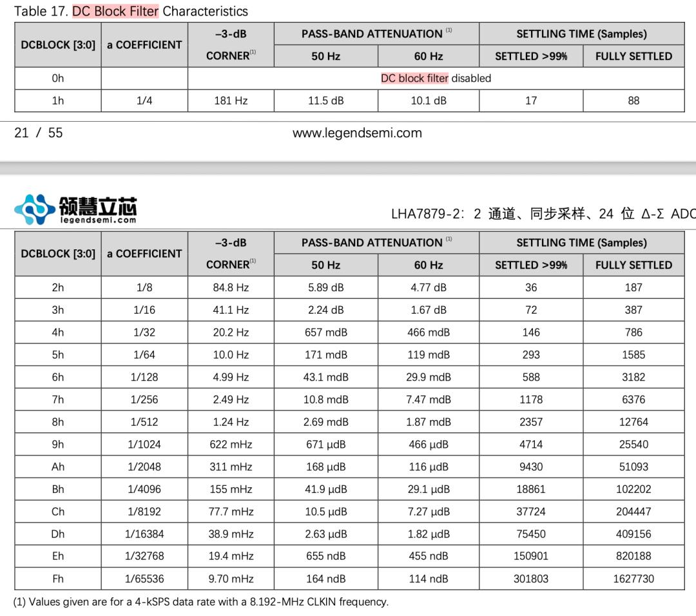696x616 pixels.
Task: Click the '3182' fully settled value
Action: pos(633,377)
